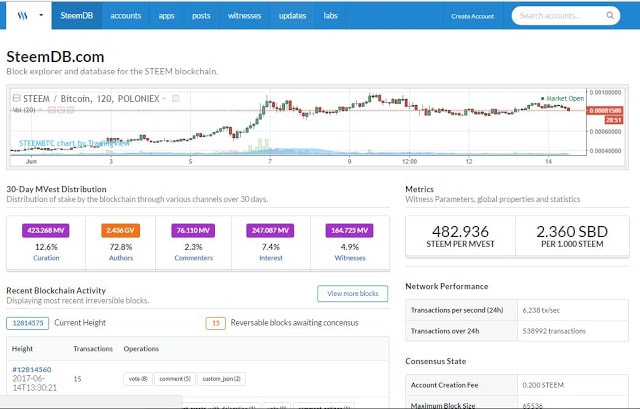This screenshot has height=409, width=640.
Task: Click the Account Creation Fee label
Action: click(444, 385)
